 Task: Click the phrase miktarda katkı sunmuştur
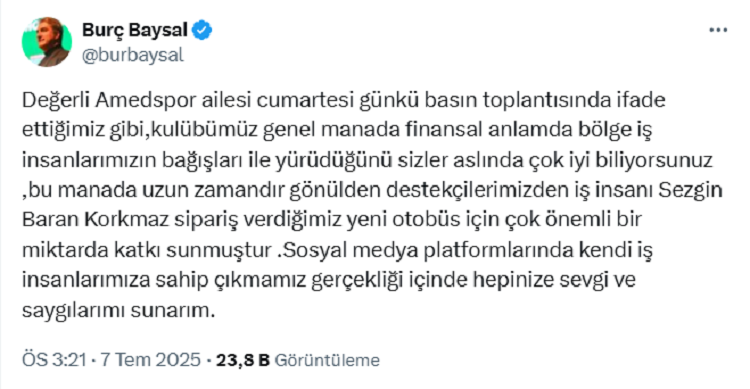147,250
